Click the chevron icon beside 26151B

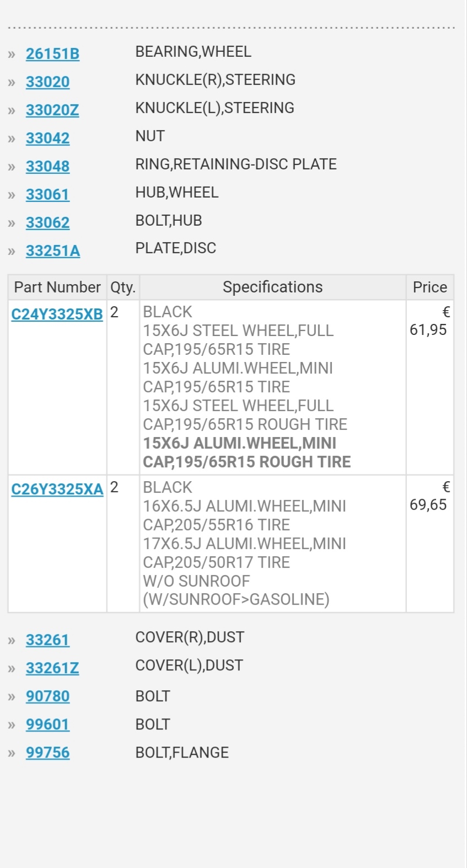[x=12, y=54]
